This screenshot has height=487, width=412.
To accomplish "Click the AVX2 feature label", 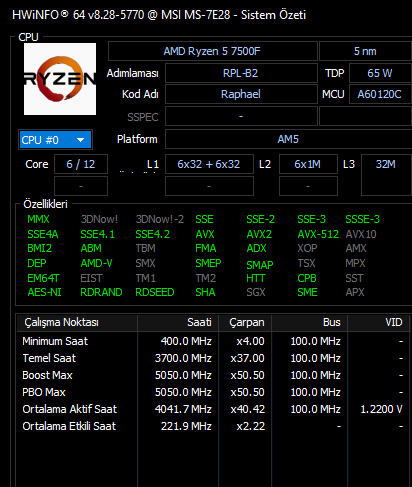I will click(x=259, y=234).
